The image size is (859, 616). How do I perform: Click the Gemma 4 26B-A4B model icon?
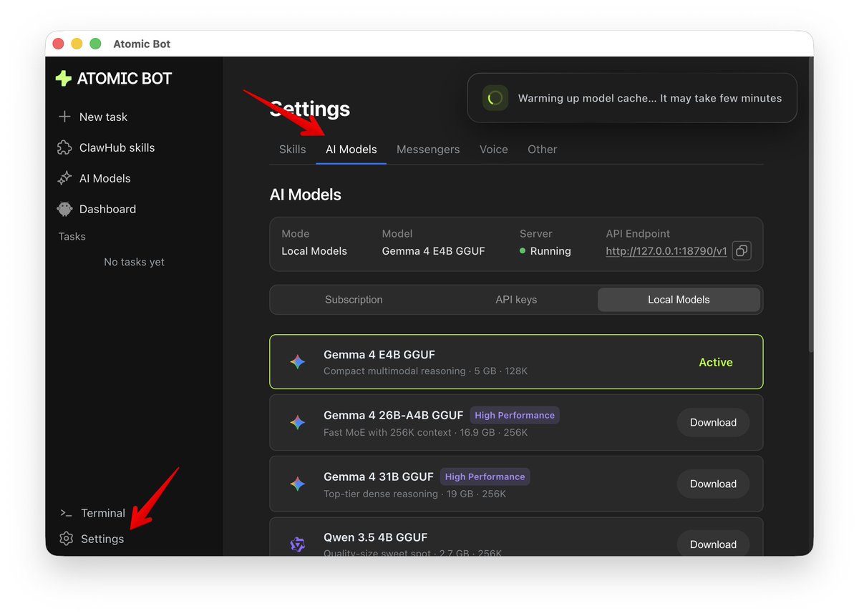pos(298,423)
